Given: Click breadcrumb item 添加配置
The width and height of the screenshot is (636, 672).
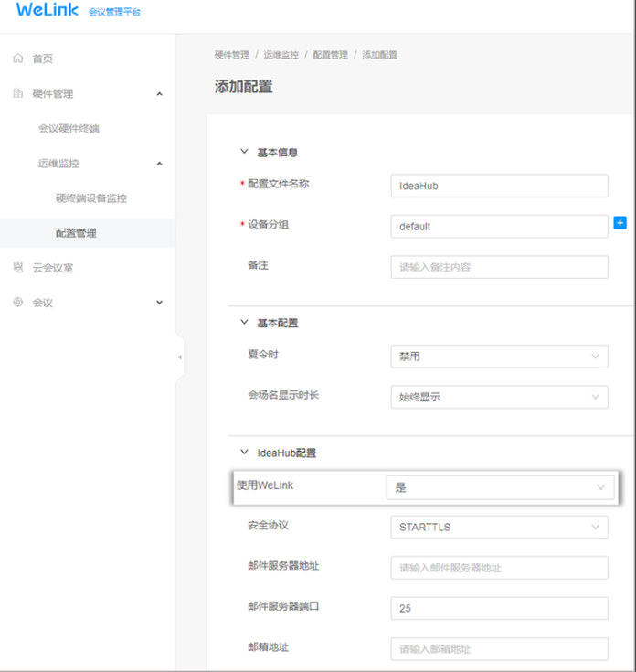Looking at the screenshot, I should [x=379, y=55].
